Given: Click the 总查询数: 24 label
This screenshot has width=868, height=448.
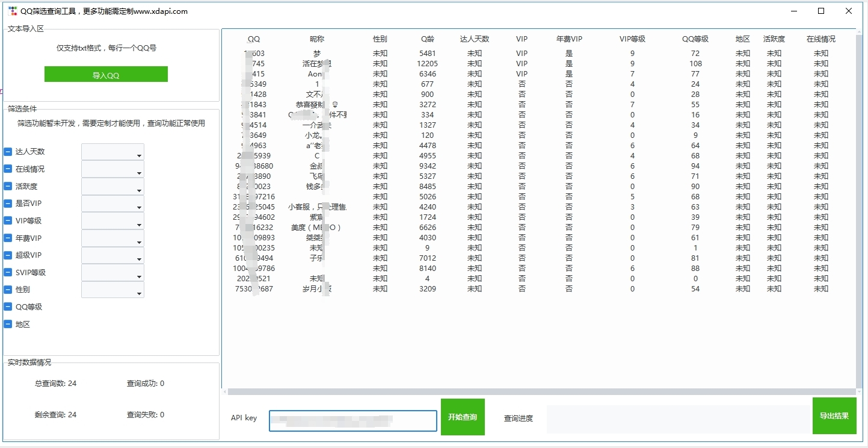Looking at the screenshot, I should [55, 383].
